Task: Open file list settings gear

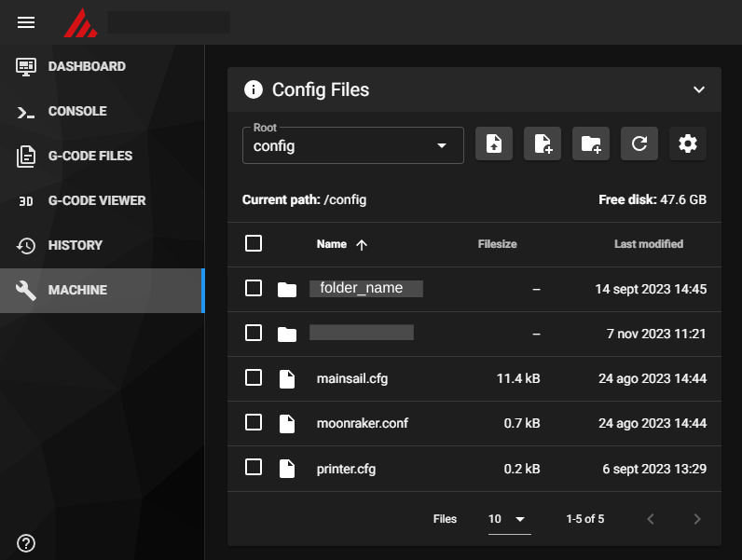Action: [x=688, y=143]
